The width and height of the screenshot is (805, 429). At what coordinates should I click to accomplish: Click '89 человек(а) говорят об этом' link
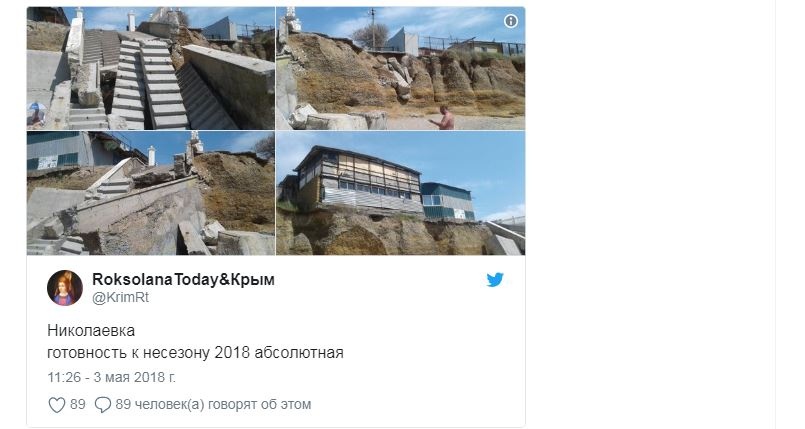tap(213, 404)
